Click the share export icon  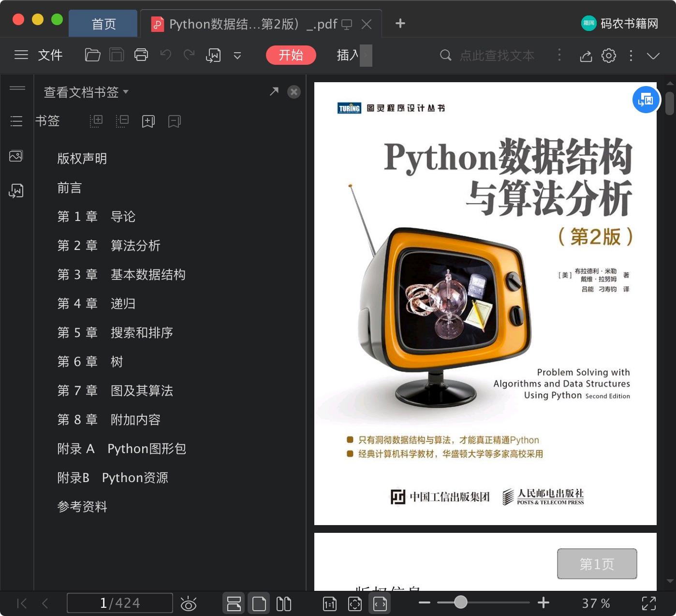pyautogui.click(x=586, y=56)
